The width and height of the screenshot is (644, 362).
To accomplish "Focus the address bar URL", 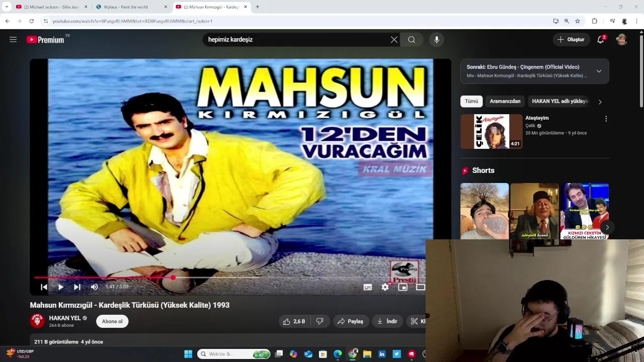I will [x=132, y=21].
